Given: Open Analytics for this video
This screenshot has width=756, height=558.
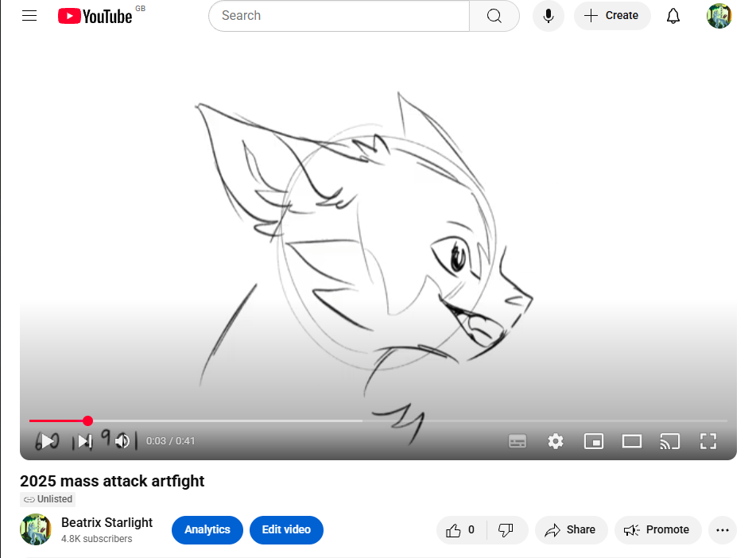Looking at the screenshot, I should pos(207,530).
